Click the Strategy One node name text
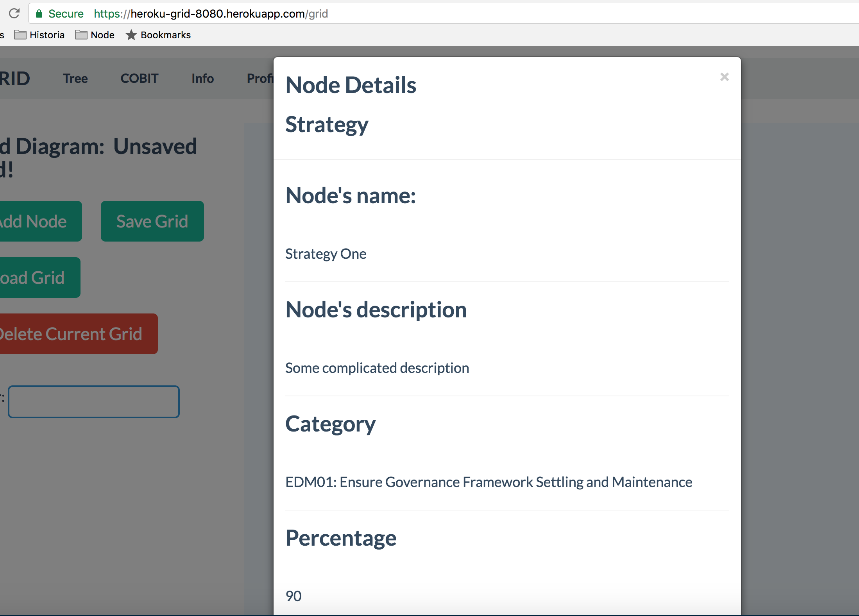The width and height of the screenshot is (859, 616). 326,254
